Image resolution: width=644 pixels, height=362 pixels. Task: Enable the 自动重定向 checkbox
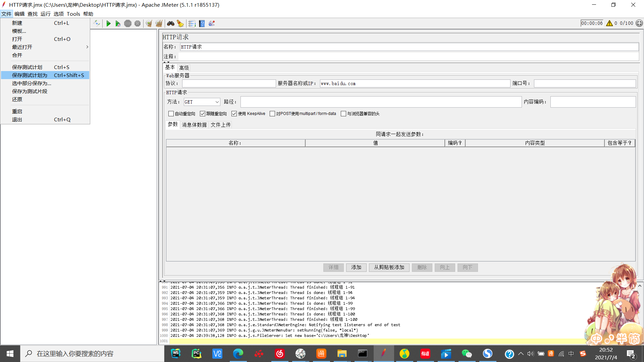(171, 114)
